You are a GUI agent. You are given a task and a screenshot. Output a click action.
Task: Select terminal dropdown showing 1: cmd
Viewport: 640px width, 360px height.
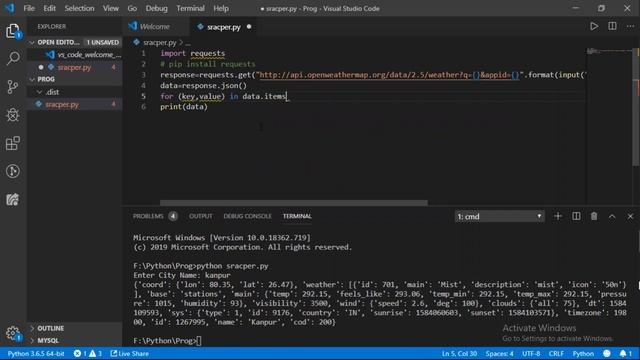point(499,216)
